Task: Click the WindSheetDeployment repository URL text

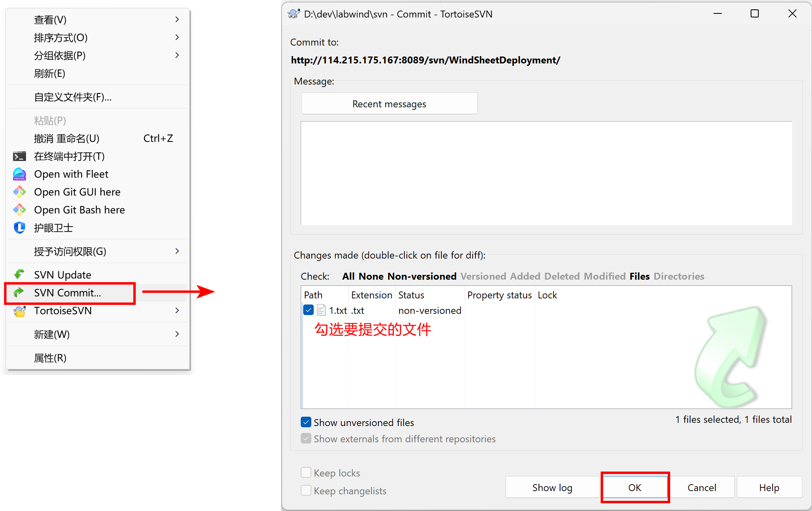Action: point(426,60)
